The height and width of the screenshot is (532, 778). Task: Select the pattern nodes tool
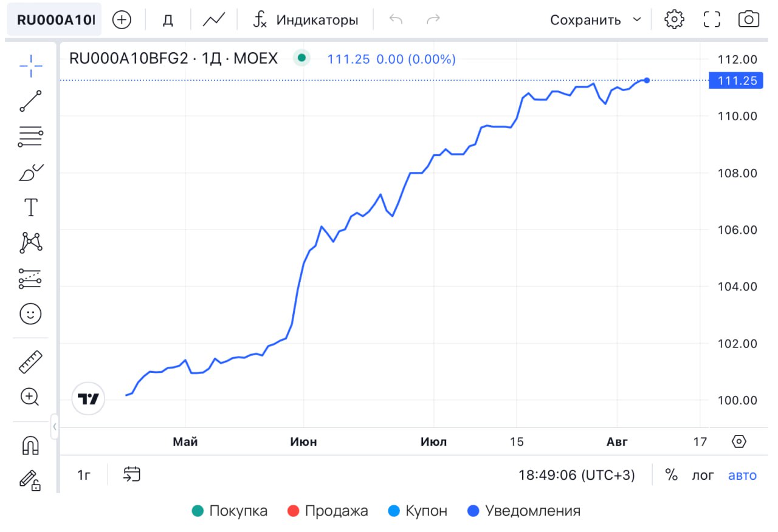(x=30, y=242)
